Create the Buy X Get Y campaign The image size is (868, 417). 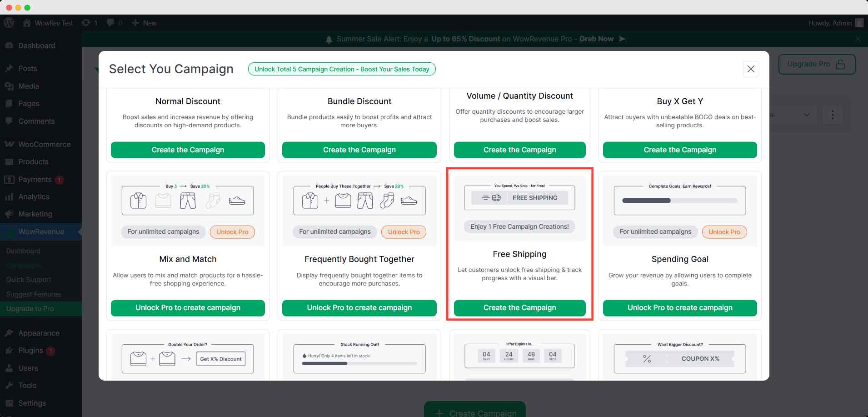coord(680,150)
